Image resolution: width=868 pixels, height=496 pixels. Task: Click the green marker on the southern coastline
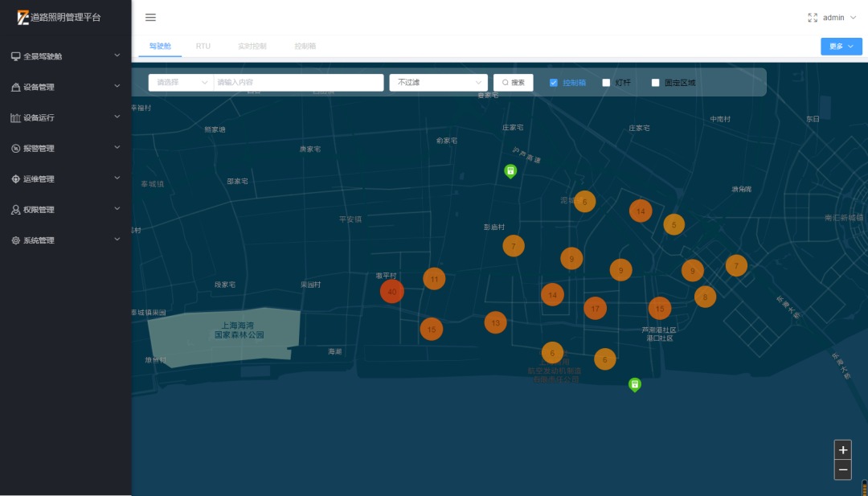(634, 384)
